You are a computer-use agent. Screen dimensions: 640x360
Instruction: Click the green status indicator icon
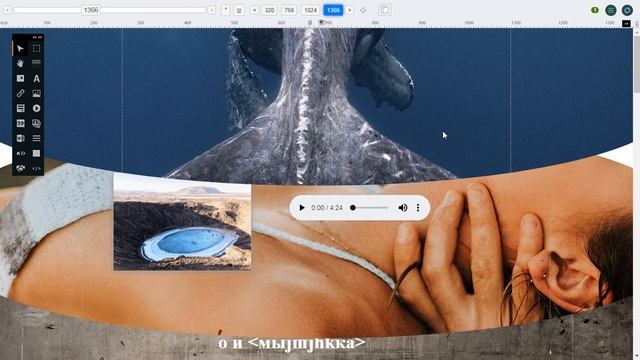click(595, 10)
